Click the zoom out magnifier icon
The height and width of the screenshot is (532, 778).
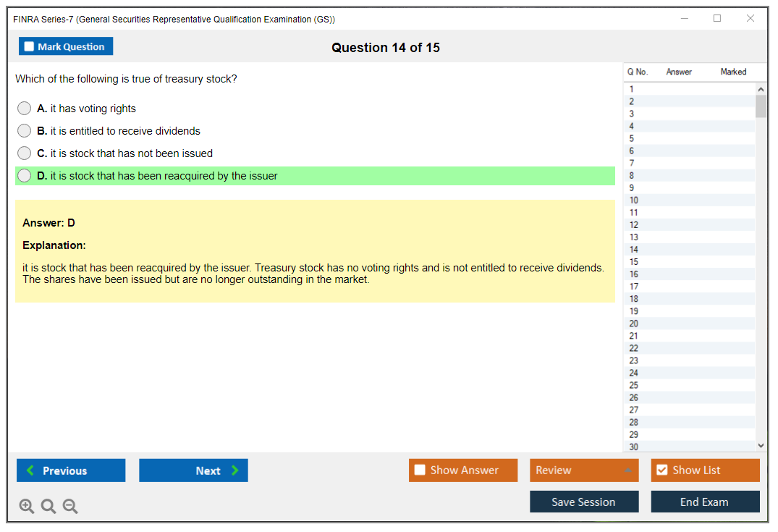70,507
